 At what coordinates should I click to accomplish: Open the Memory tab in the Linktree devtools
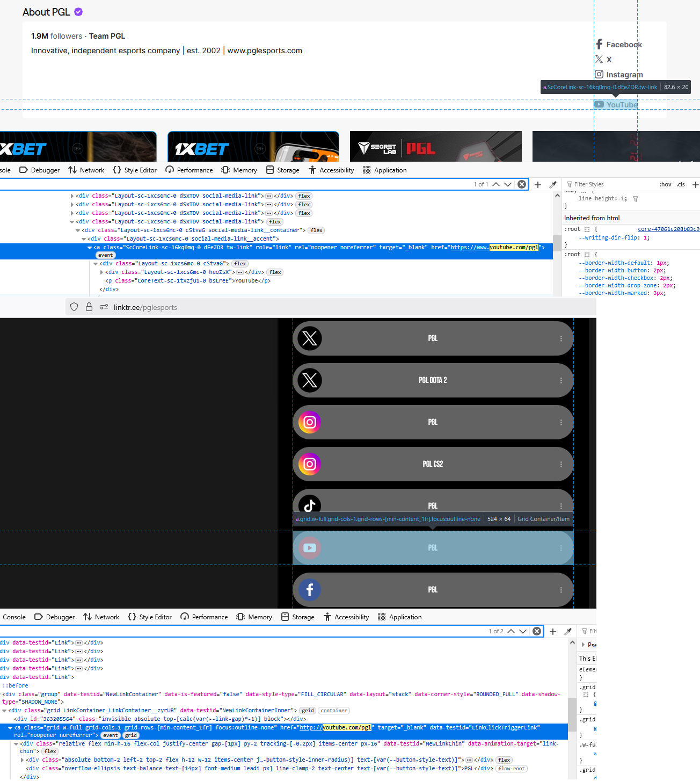(254, 617)
